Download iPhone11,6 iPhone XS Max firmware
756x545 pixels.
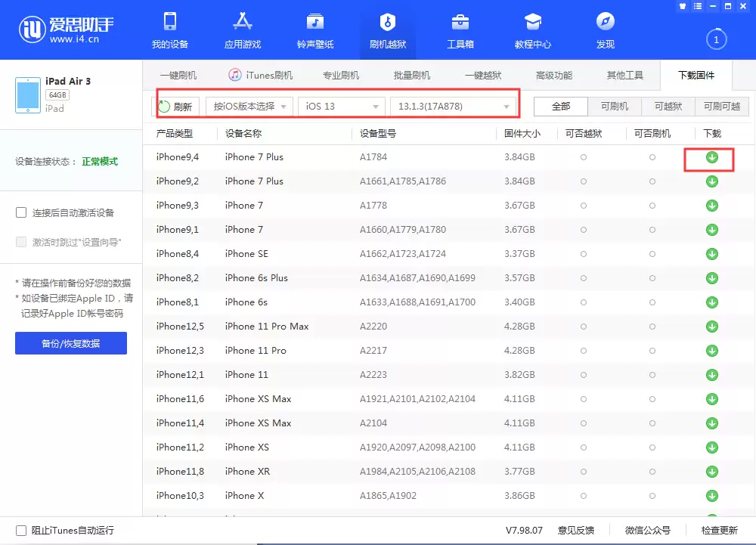(711, 399)
